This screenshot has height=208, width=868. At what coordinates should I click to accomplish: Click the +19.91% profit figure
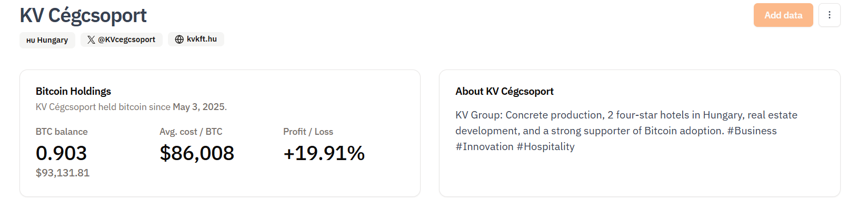click(x=324, y=153)
